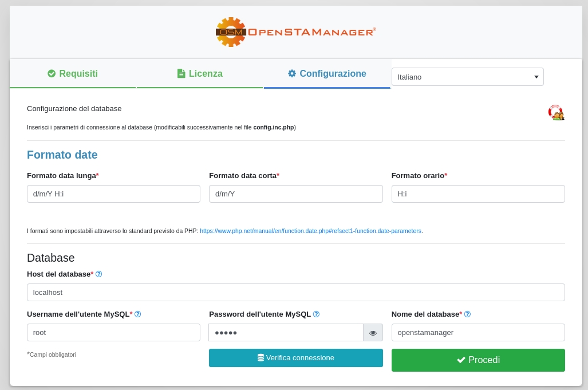Click the OpenSTAManager gear logo
588x390 pixels.
pos(231,32)
